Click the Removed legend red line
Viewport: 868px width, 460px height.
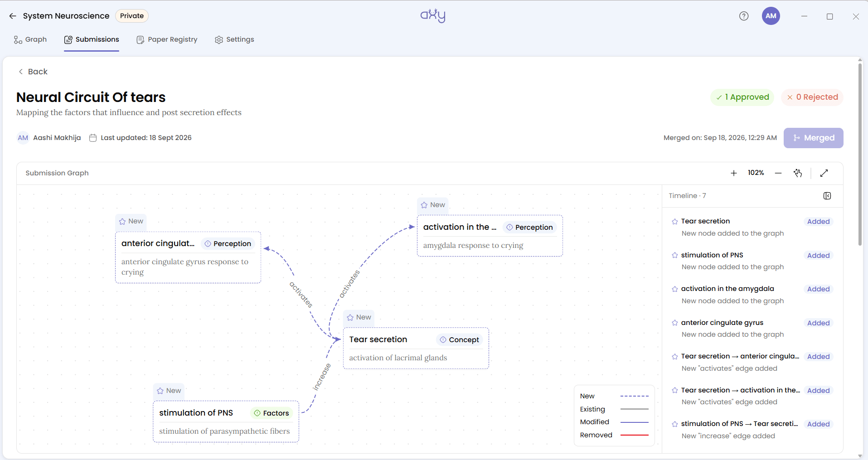click(635, 435)
